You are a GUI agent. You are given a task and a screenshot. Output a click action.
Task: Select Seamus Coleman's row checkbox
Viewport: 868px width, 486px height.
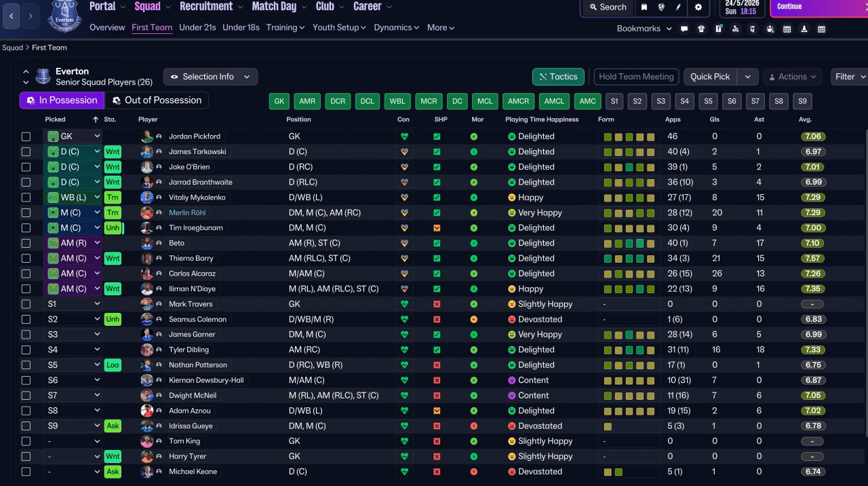tap(26, 320)
